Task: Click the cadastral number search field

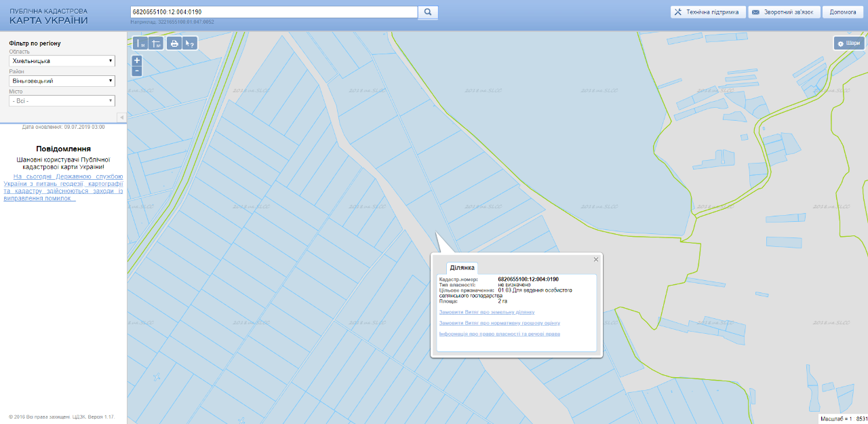Action: coord(273,12)
